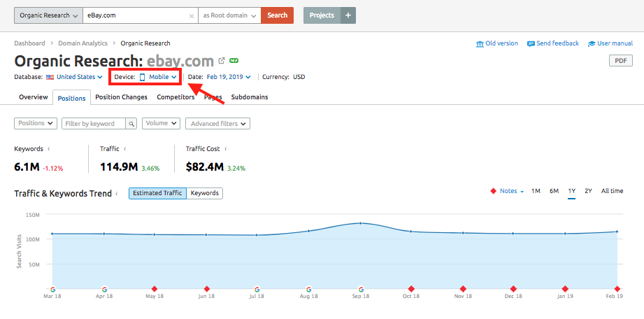The height and width of the screenshot is (319, 644).
Task: Click info icon beside Traffic & Keywords Trend
Action: point(117,193)
